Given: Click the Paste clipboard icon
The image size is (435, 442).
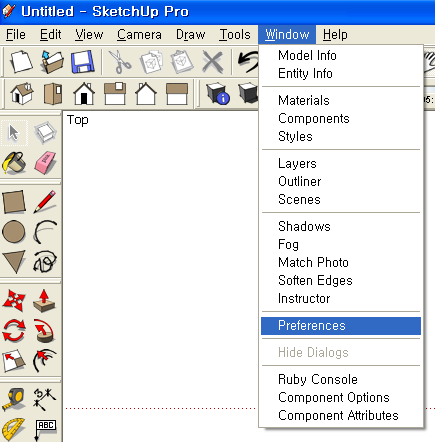Looking at the screenshot, I should tap(182, 62).
